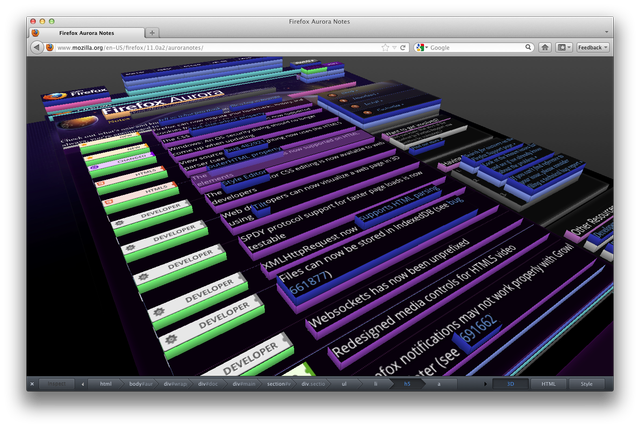Select the div#doc breadcrumb

click(x=208, y=384)
